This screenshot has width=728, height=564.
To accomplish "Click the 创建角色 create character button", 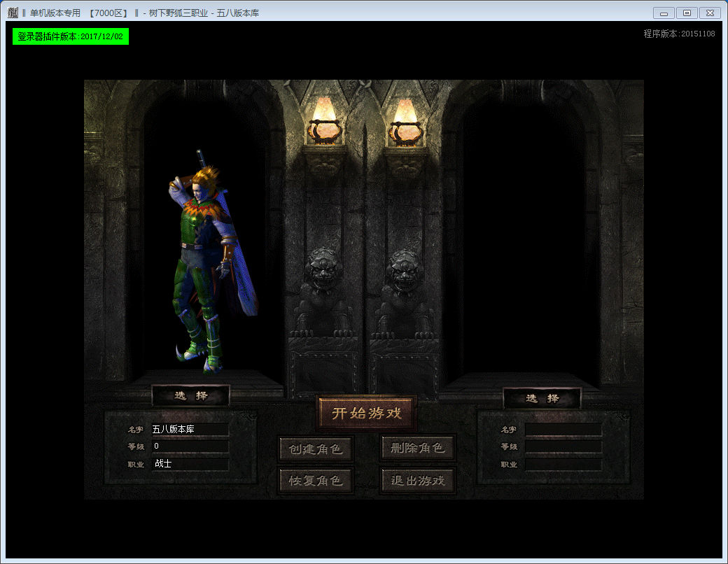I will click(x=316, y=449).
